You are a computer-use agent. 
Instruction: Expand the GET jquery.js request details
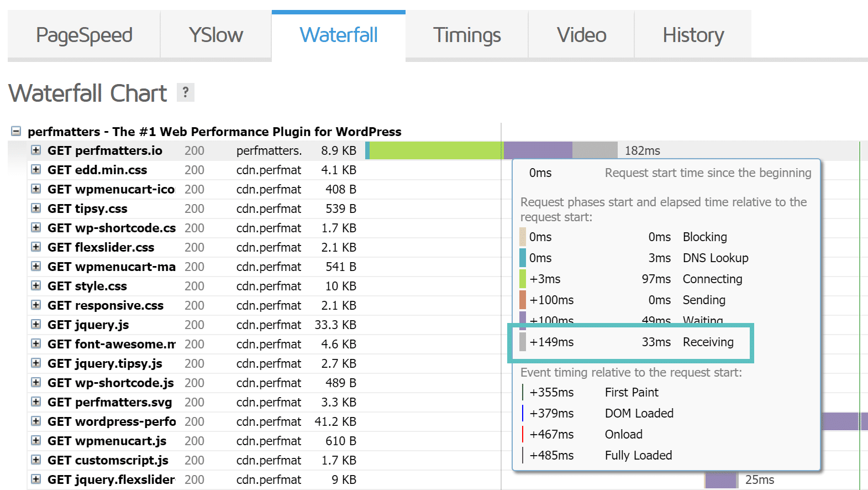tap(36, 325)
